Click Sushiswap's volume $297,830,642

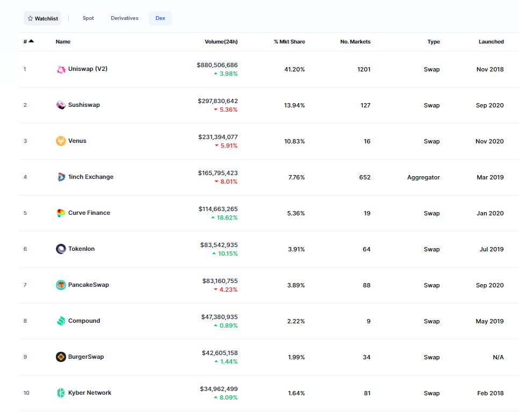pos(218,101)
